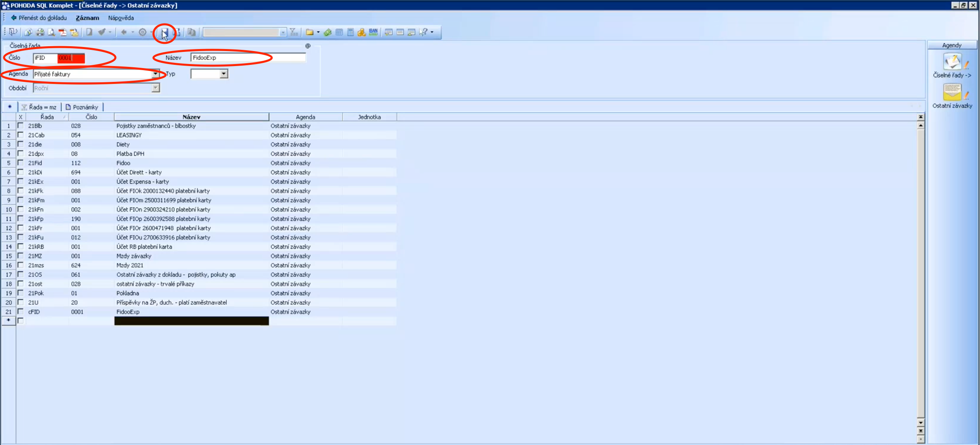Click the blue back arrow icon
The width and height of the screenshot is (980, 445).
tap(124, 32)
